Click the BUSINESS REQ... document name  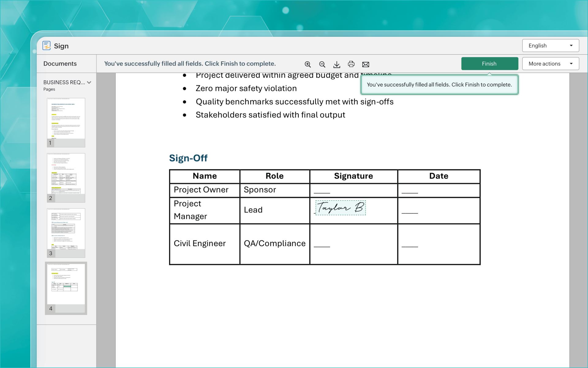(x=64, y=82)
